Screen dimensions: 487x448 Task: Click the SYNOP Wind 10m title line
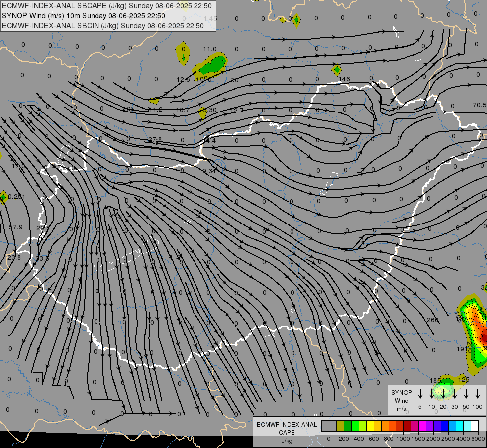coord(84,16)
